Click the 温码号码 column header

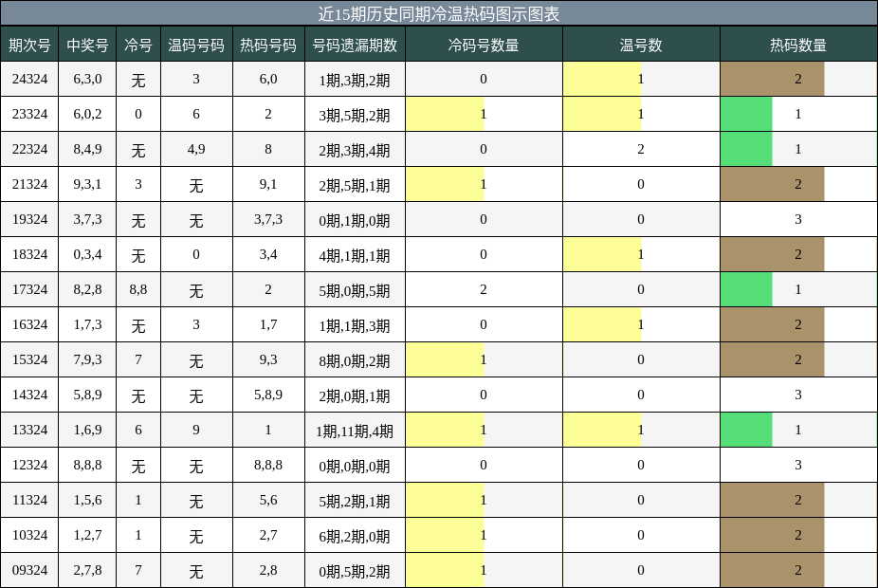(x=194, y=43)
